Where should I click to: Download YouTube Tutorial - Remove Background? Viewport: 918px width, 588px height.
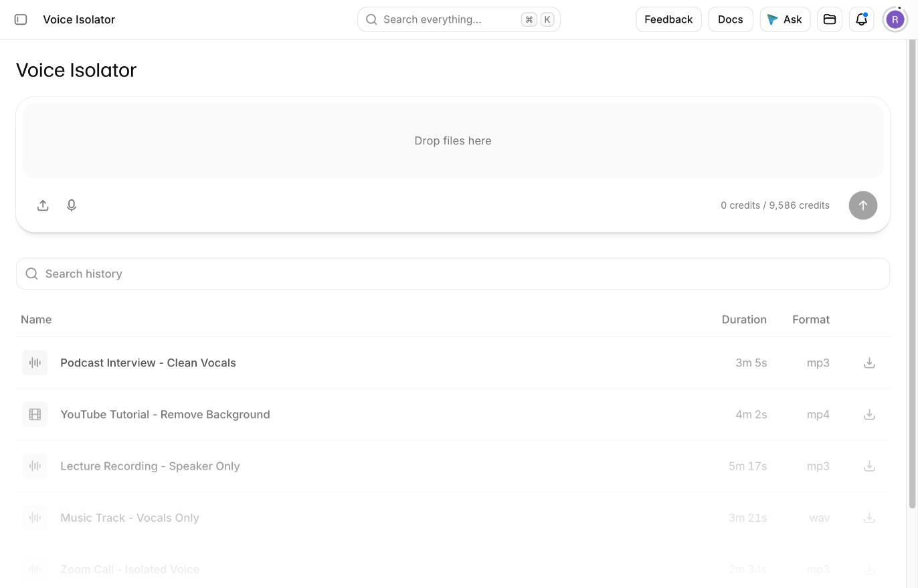(x=869, y=414)
